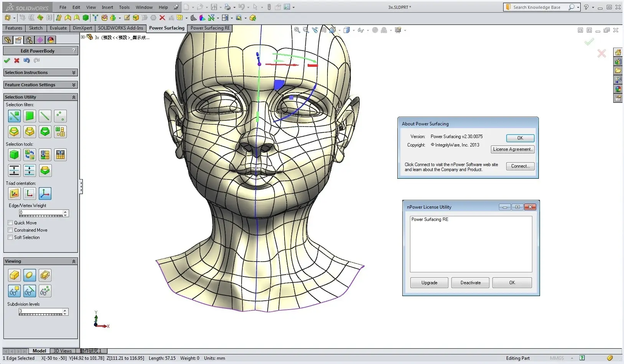This screenshot has width=624, height=364.
Task: Click the wireframe cage view icon under Viewing
Action: tap(45, 275)
